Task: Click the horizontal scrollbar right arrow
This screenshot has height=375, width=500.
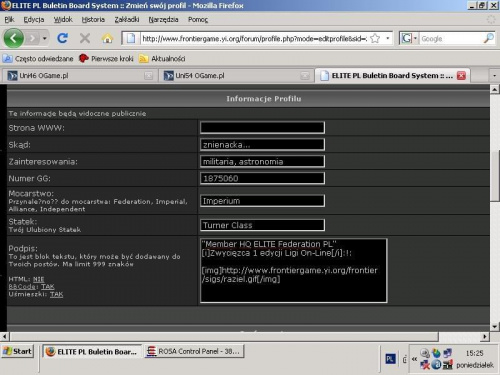Action: click(485, 337)
